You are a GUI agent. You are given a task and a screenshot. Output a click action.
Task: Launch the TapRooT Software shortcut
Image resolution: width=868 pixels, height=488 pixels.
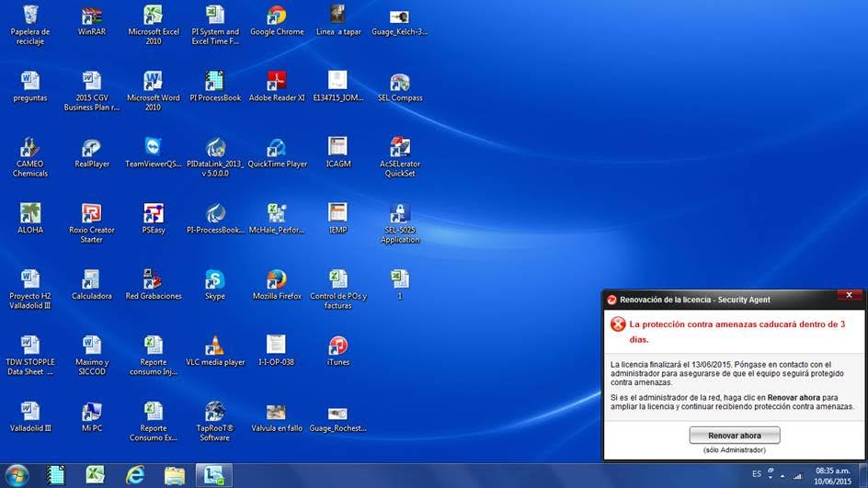[215, 421]
